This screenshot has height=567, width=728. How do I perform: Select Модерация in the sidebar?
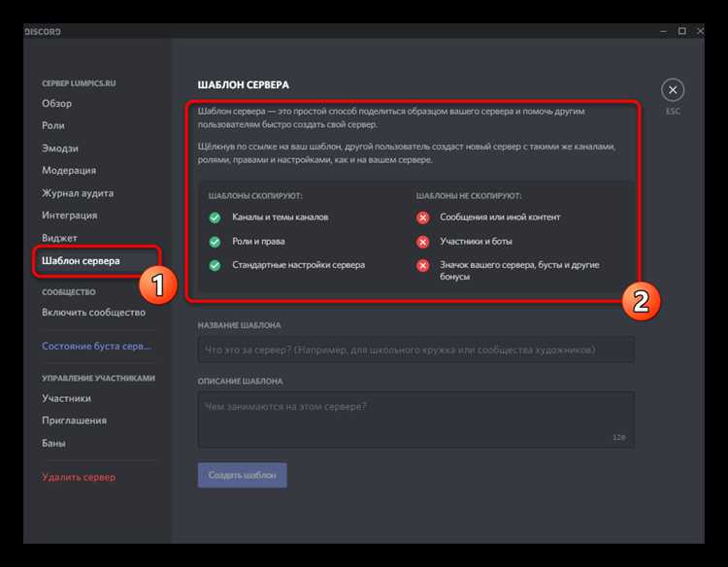click(69, 171)
